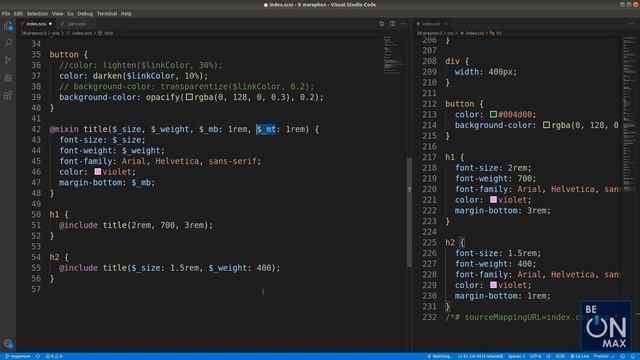Click the Prettier status bar item
The height and width of the screenshot is (360, 640).
click(x=604, y=356)
